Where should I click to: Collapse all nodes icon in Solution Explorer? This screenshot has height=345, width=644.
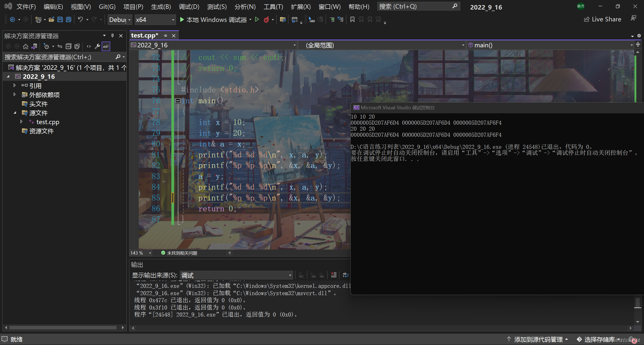(68, 46)
